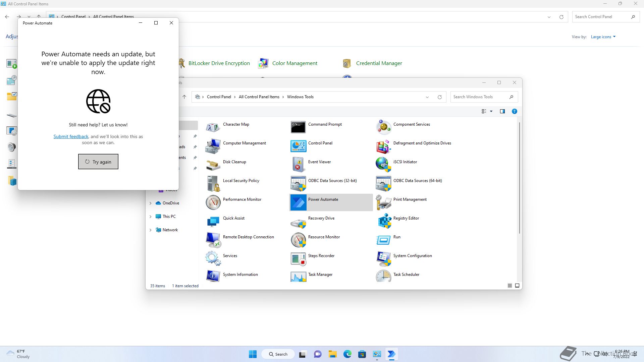Go back in Control Panel window
644x362 pixels.
pos(7,16)
